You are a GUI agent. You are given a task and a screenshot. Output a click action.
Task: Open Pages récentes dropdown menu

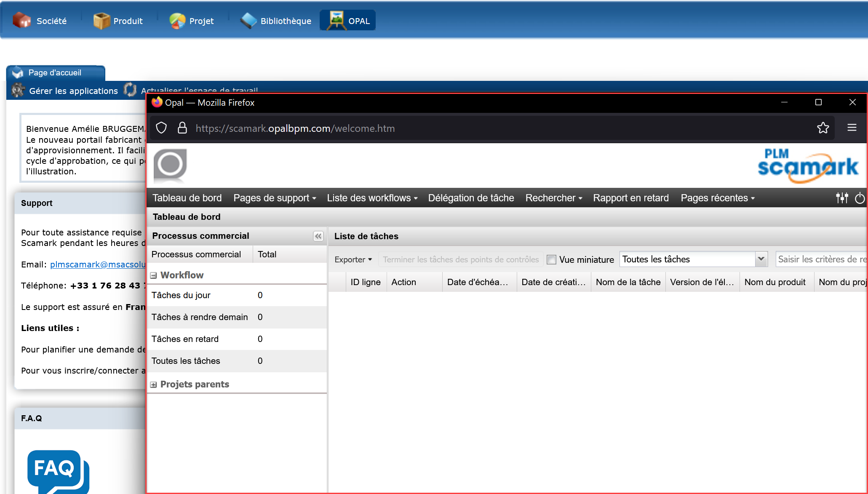click(x=718, y=198)
